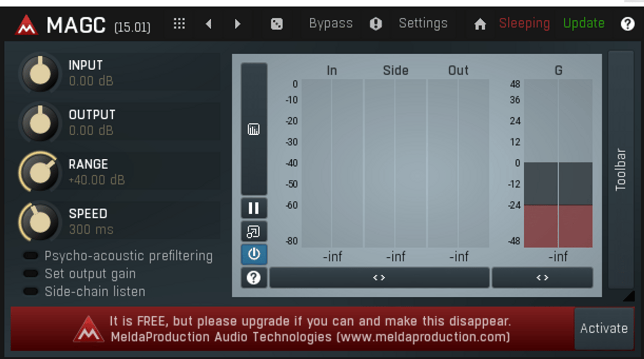Toggle the blue meters power button
The height and width of the screenshot is (359, 644).
254,254
